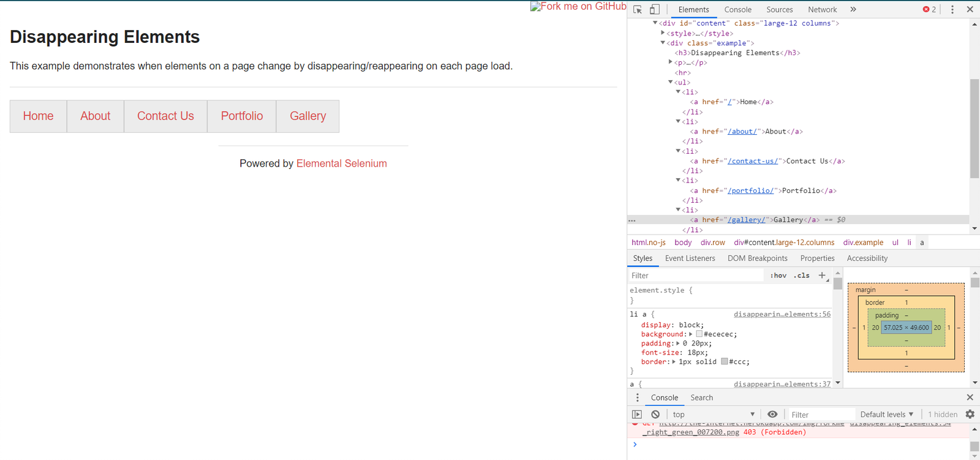Image resolution: width=980 pixels, height=460 pixels.
Task: Toggle the device toolbar icon
Action: (x=655, y=9)
